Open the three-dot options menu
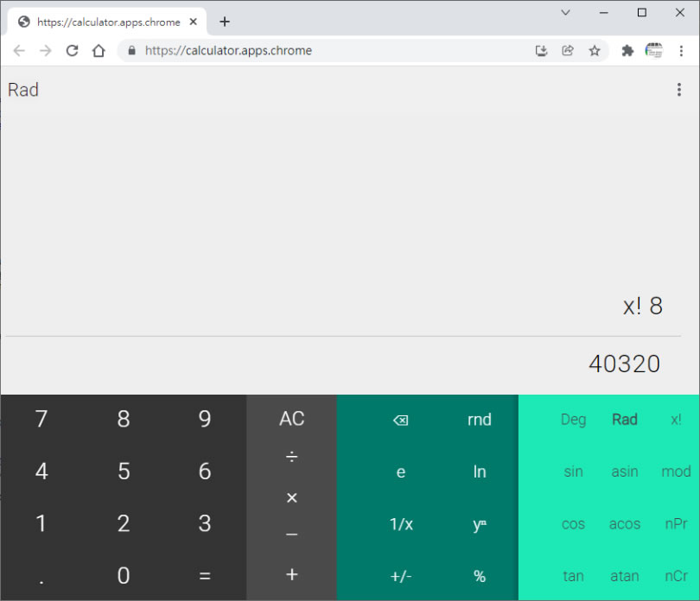Image resolution: width=700 pixels, height=601 pixels. coord(678,90)
